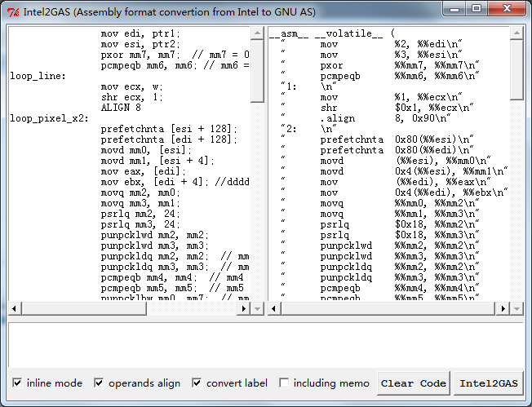The width and height of the screenshot is (532, 407).
Task: Maximize the Intel2GAS window
Action: coord(476,9)
